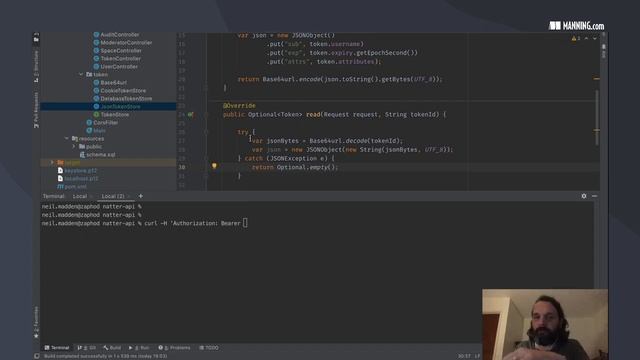This screenshot has height=360, width=640.
Task: Open Base64url class file
Action: [113, 82]
